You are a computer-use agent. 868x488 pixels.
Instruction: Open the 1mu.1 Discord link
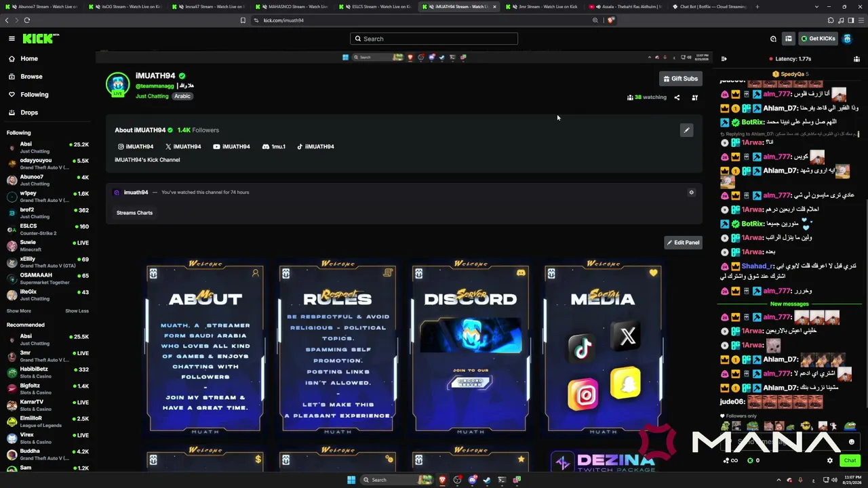[x=274, y=146]
